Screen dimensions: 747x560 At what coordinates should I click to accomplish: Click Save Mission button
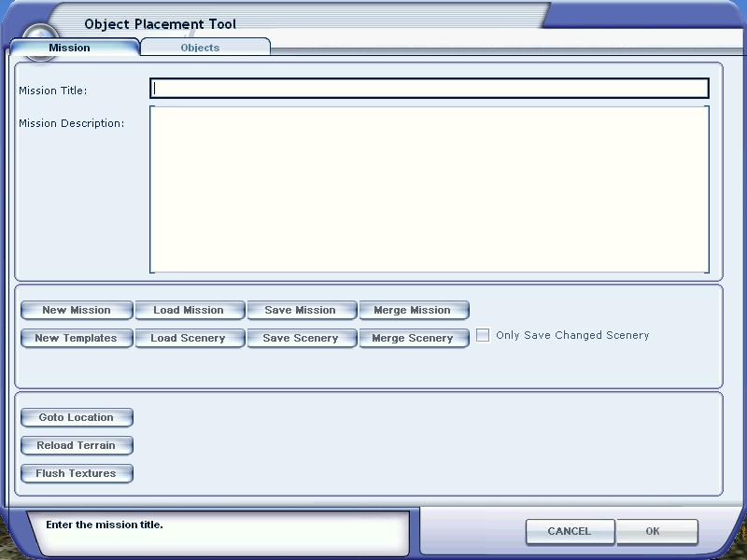tap(301, 310)
